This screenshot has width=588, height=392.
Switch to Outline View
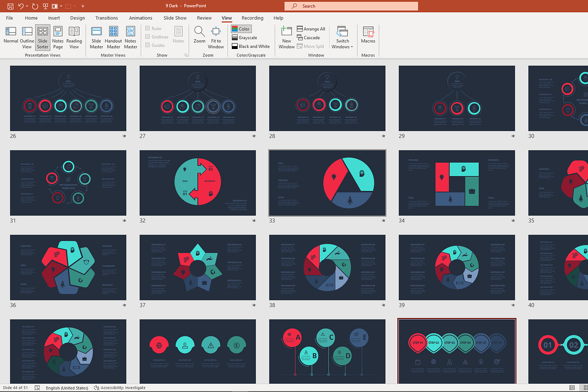(27, 37)
